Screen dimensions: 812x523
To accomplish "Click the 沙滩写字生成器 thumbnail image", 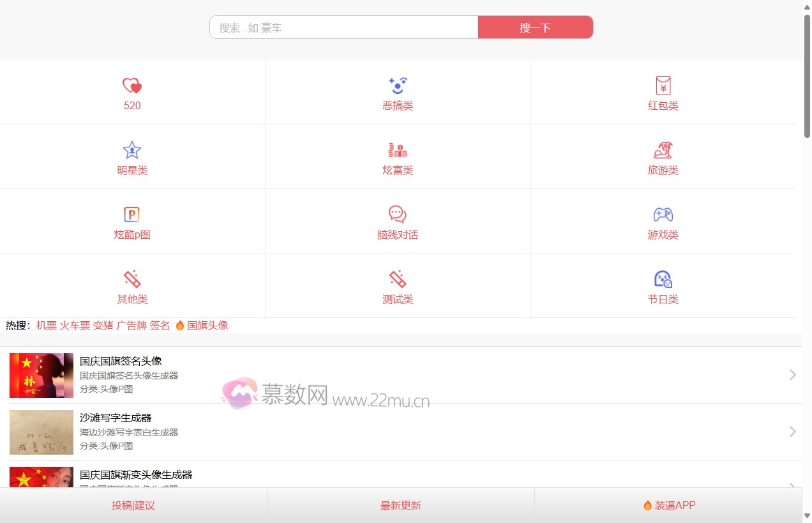I will (x=41, y=432).
